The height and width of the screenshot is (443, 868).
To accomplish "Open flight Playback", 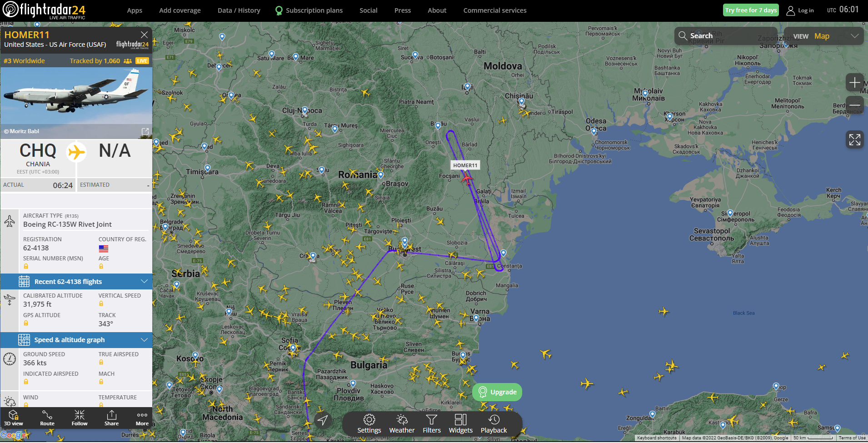I will [x=494, y=424].
